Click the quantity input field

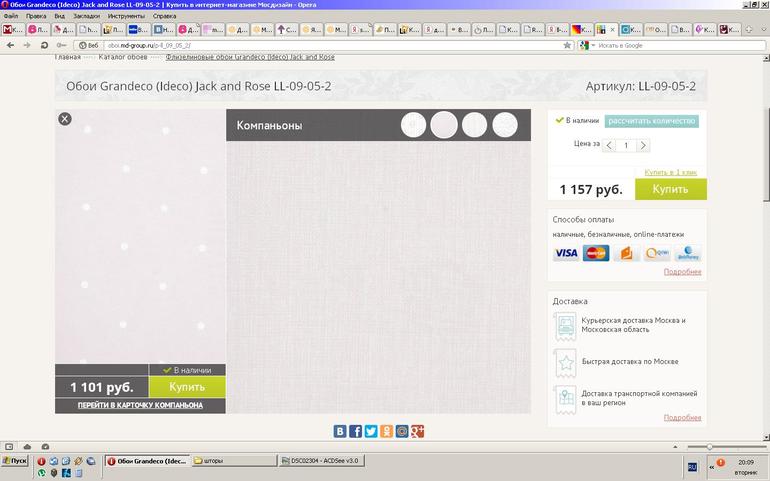pos(626,145)
